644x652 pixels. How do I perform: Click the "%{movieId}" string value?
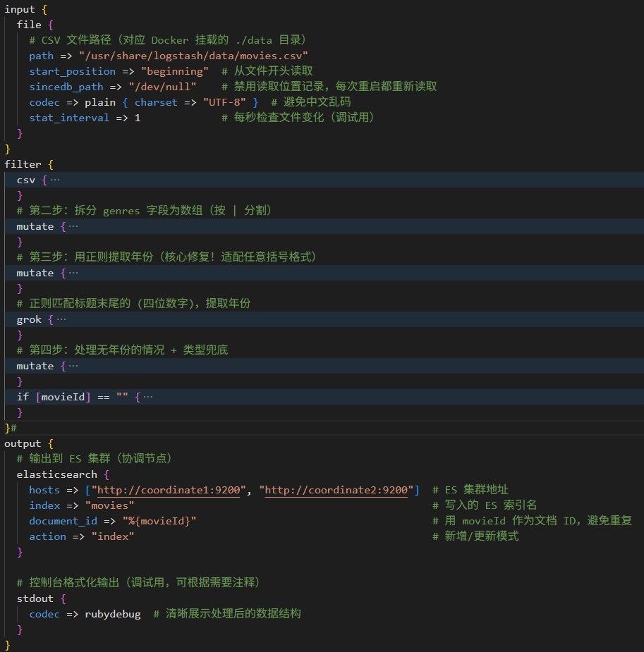[x=159, y=522]
